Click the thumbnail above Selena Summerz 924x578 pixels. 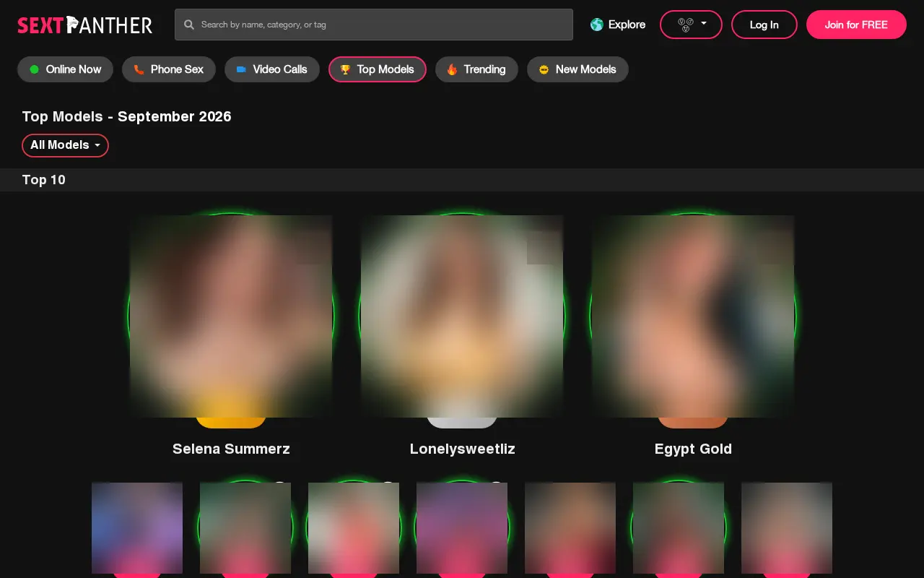click(x=231, y=316)
